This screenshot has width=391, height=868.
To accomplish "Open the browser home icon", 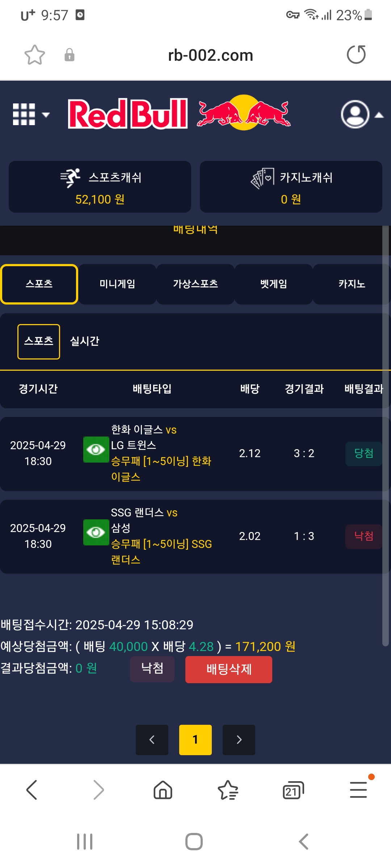I will [163, 790].
